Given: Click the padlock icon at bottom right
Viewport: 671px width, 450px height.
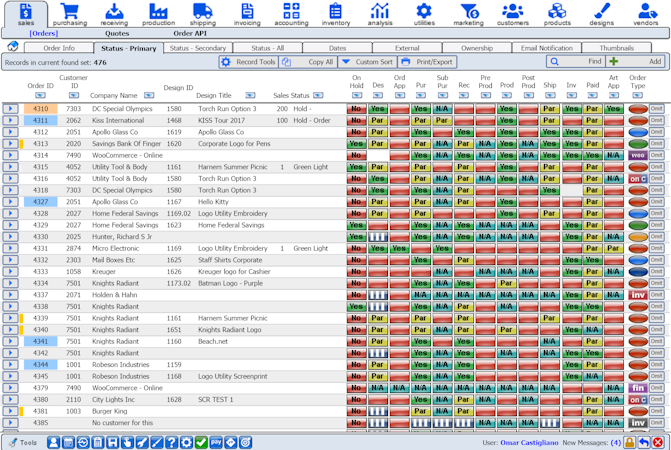Looking at the screenshot, I should [629, 442].
